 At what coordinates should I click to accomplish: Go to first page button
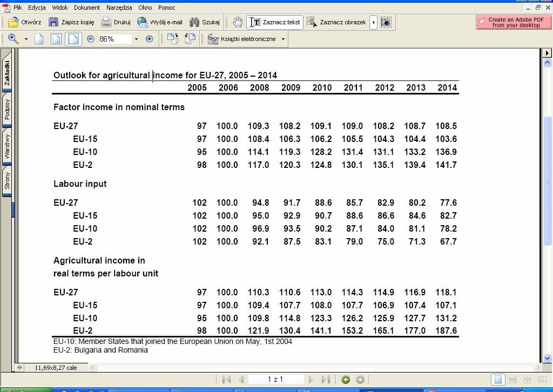pyautogui.click(x=226, y=379)
